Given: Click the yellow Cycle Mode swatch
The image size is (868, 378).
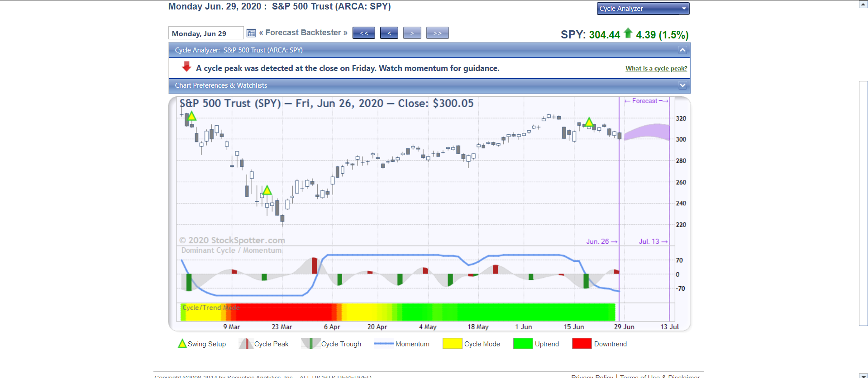Looking at the screenshot, I should [x=453, y=344].
